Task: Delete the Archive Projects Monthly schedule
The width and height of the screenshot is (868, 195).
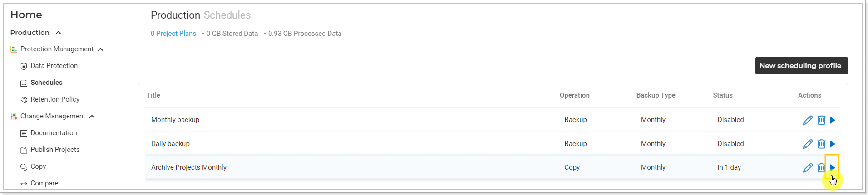Action: pyautogui.click(x=821, y=168)
